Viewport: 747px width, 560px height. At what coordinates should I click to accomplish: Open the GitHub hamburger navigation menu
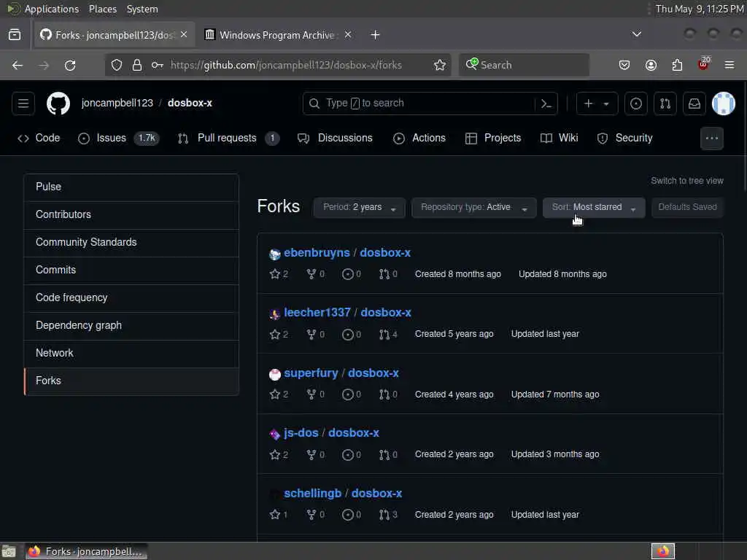click(23, 104)
